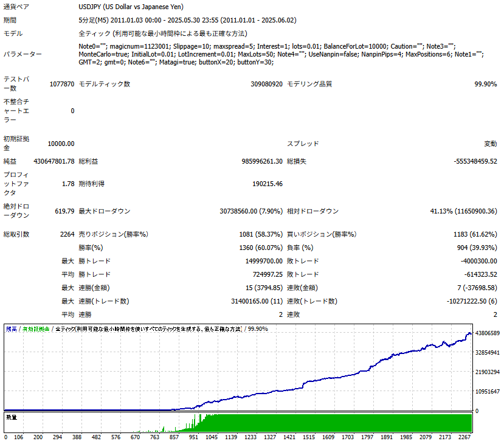
Task: Click the 総利益 gross profit value
Action: (x=262, y=161)
